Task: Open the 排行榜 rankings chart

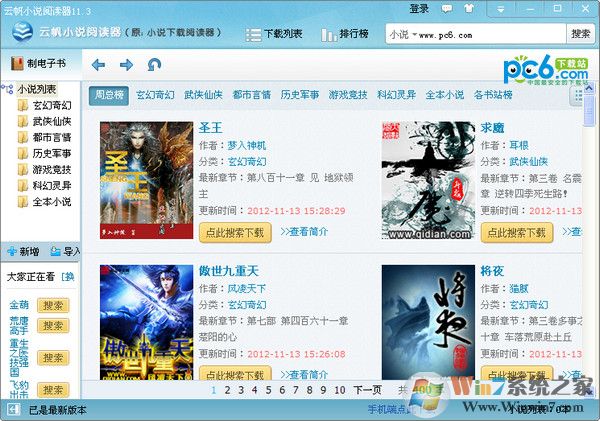Action: pyautogui.click(x=345, y=34)
